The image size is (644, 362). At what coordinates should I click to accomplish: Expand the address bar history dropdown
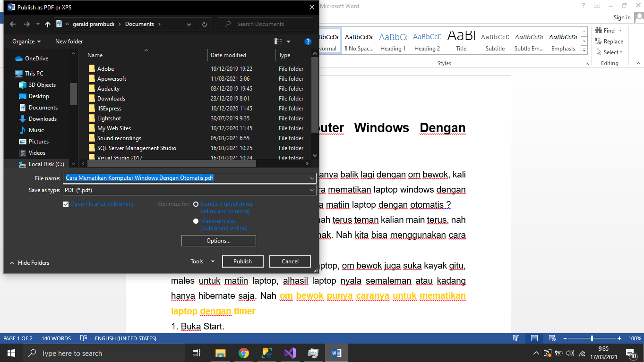click(189, 24)
